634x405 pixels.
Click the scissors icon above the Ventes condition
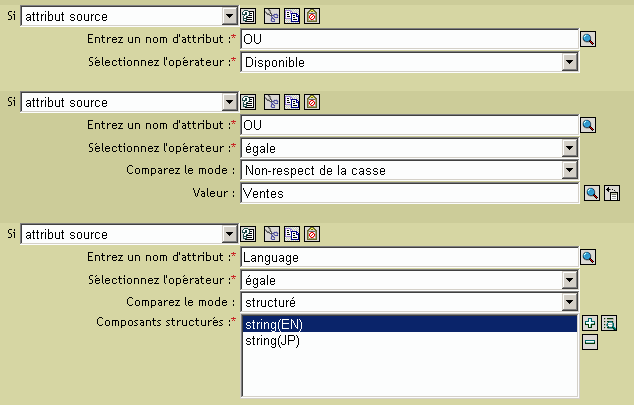pos(270,102)
